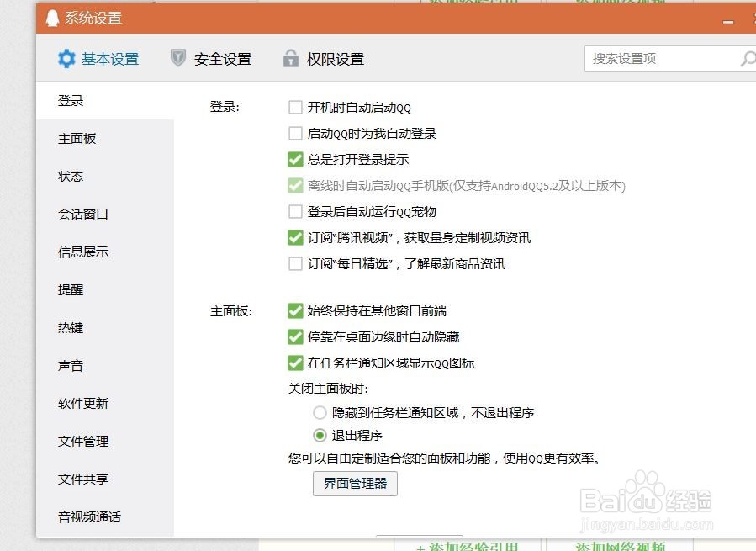Switch to the 安全设置 tab
Screen dimensions: 756x551
click(x=211, y=59)
